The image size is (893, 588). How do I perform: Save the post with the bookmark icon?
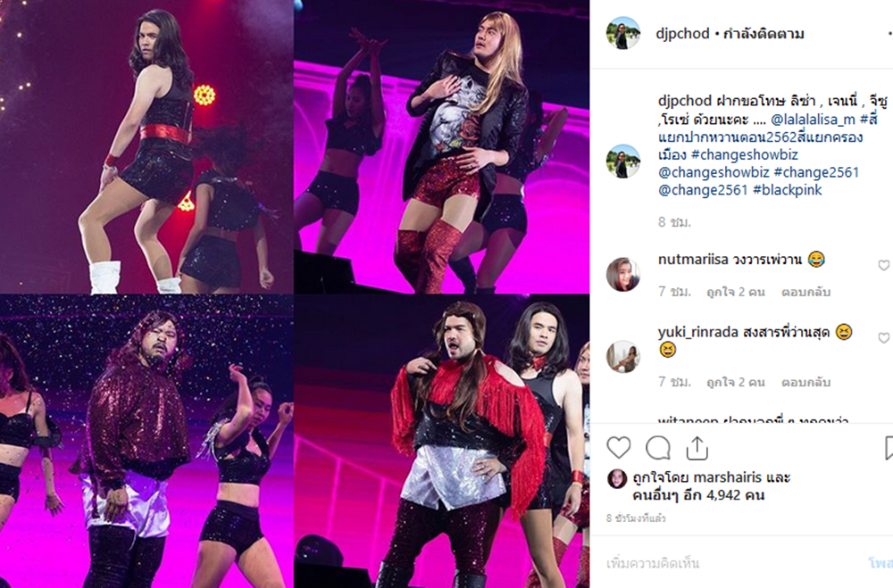(889, 448)
